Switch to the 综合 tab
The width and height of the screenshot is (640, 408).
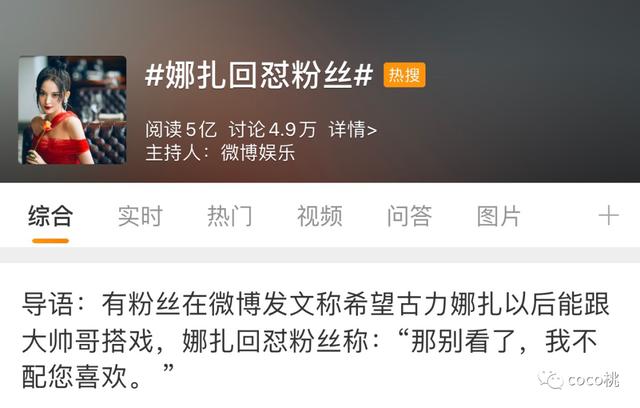click(51, 216)
